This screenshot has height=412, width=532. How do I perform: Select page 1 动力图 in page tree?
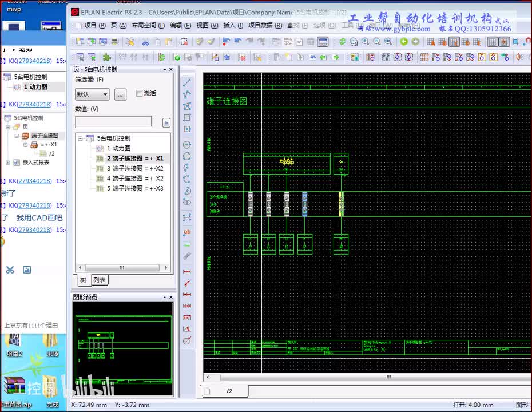(x=118, y=148)
